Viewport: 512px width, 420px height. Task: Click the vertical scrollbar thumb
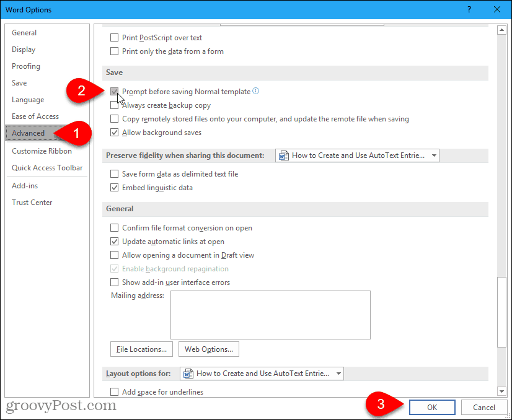pyautogui.click(x=501, y=312)
